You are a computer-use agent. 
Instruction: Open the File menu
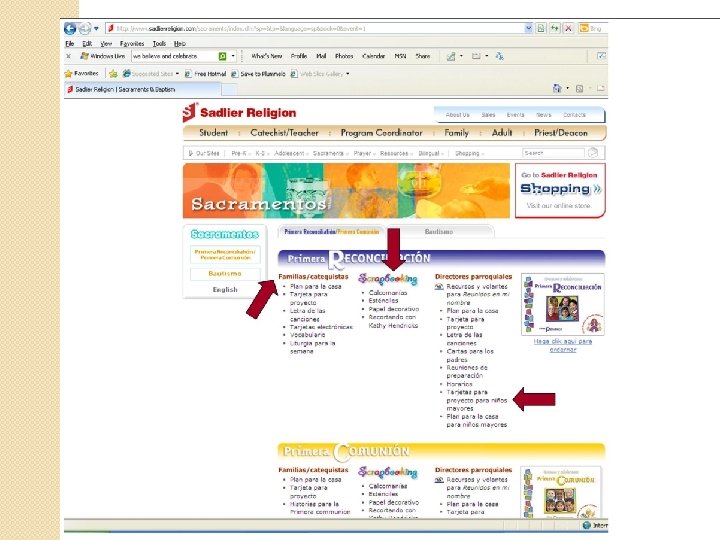[70, 44]
